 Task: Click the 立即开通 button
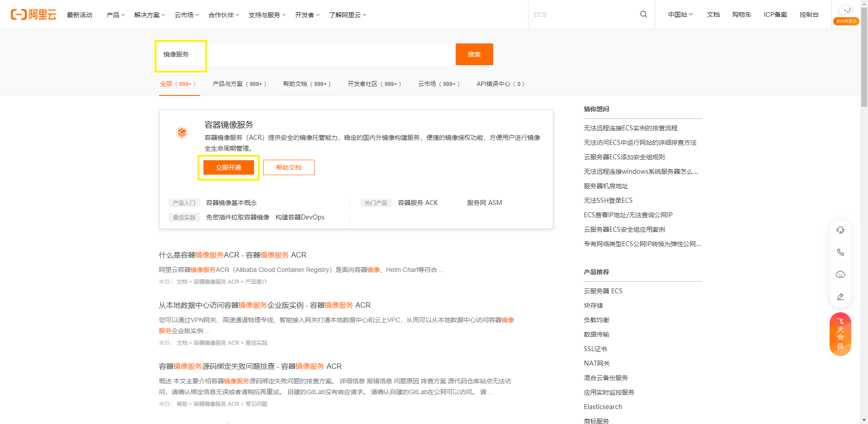point(229,167)
